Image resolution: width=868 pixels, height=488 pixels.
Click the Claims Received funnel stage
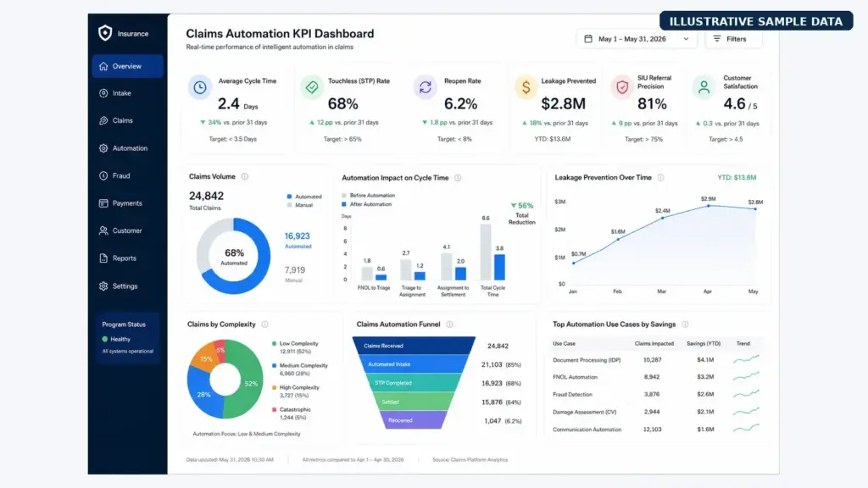414,346
